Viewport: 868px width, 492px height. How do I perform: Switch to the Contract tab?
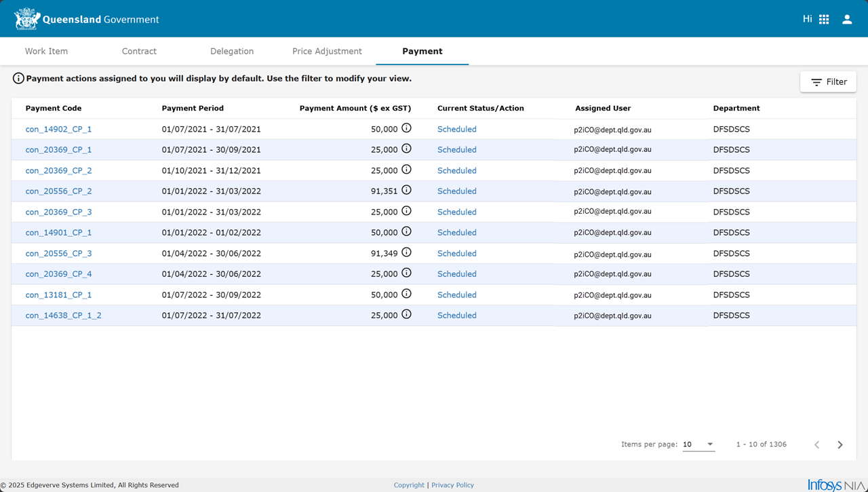click(x=139, y=52)
